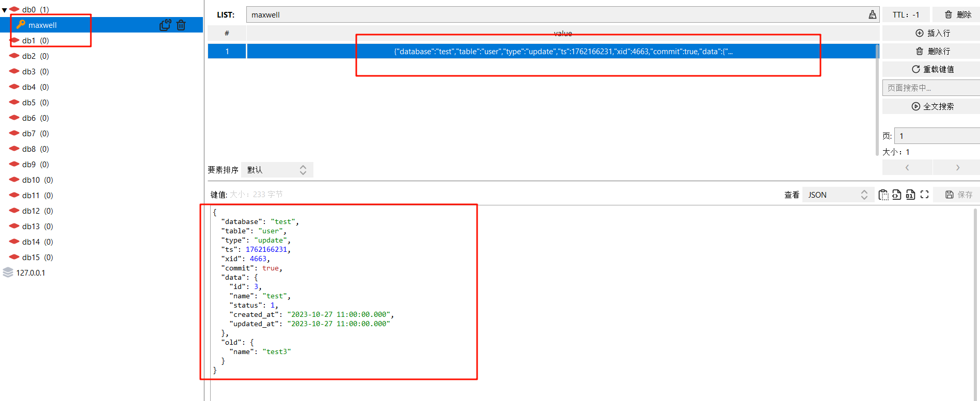
Task: Click the code file icon in value toolbar
Action: tap(897, 195)
